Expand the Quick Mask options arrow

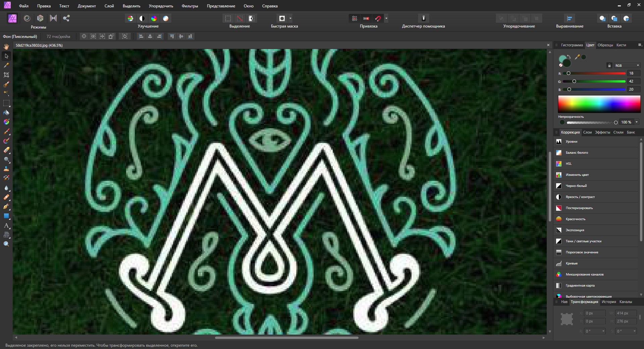290,18
